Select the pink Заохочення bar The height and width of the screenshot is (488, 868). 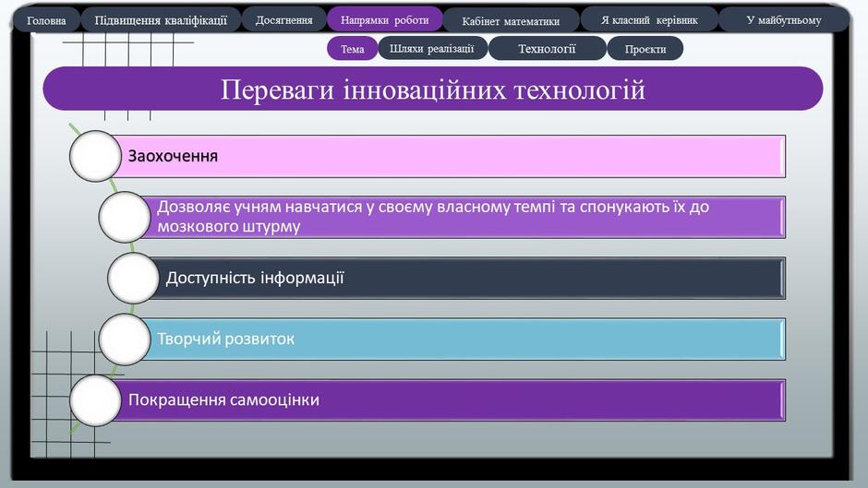449,156
